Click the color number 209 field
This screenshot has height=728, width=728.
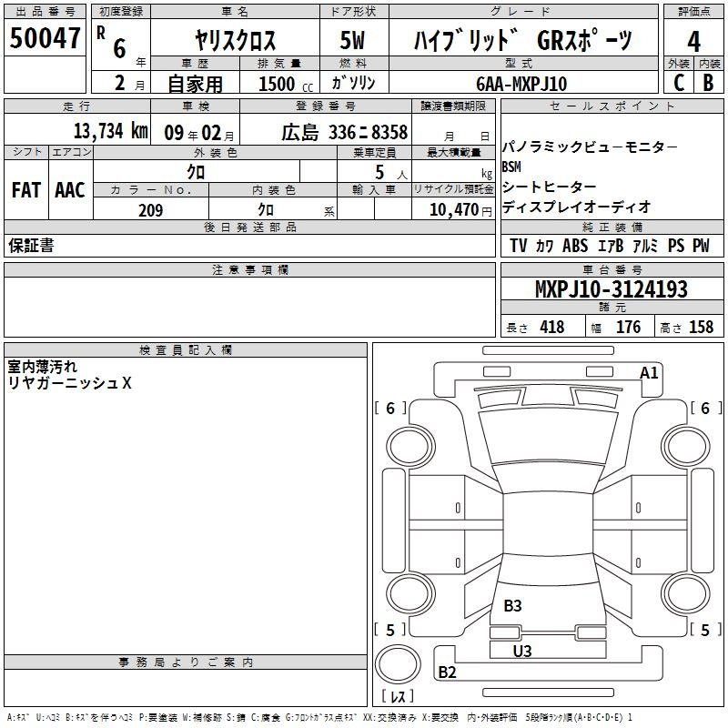150,210
